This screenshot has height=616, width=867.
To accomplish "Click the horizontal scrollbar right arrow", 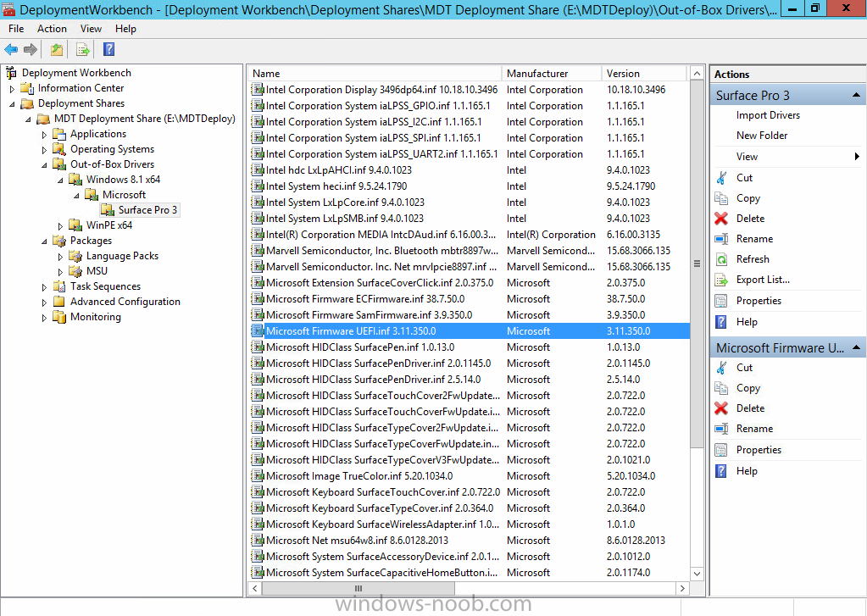I will point(682,588).
